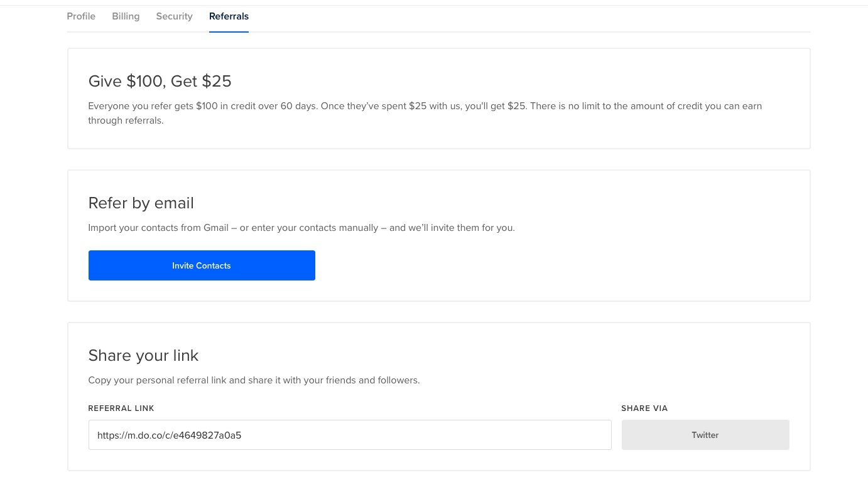Click the REFERRAL LINK field label

[121, 408]
